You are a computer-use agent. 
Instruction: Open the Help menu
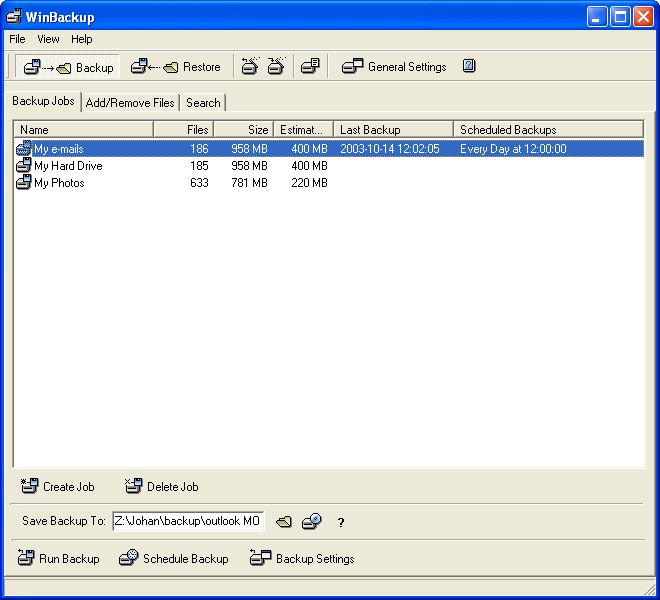82,39
